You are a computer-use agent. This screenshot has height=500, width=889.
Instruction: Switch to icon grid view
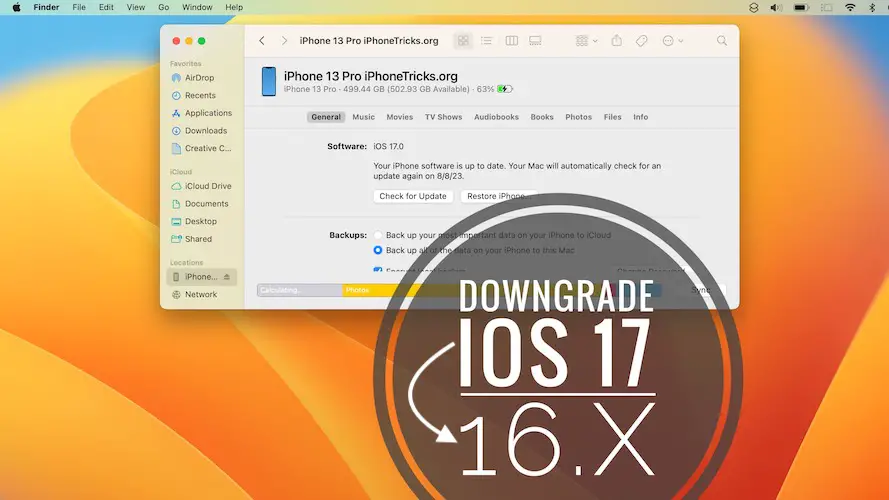[x=463, y=41]
